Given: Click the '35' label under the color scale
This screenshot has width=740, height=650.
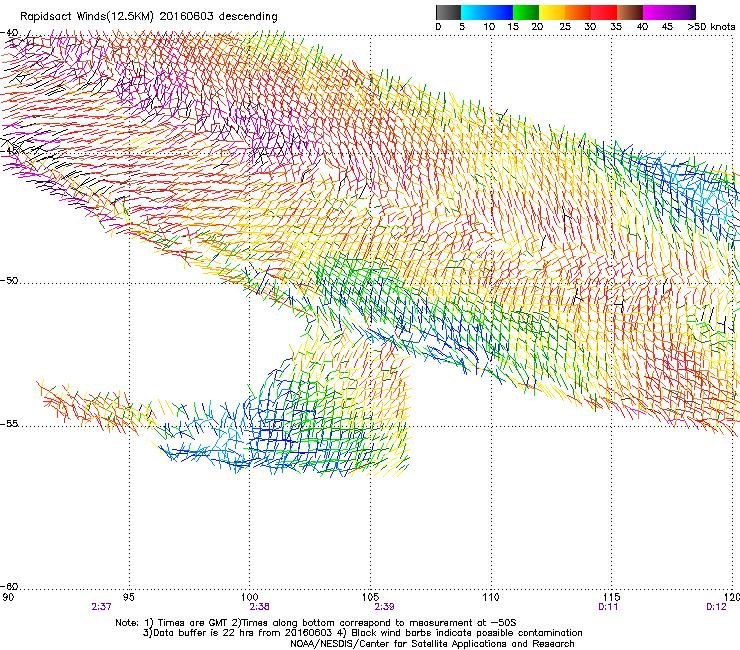Looking at the screenshot, I should click(616, 27).
